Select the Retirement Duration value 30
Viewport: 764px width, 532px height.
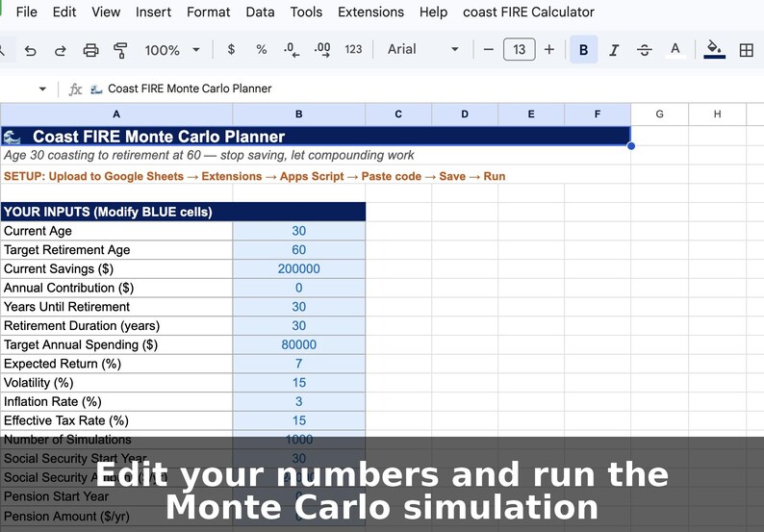(x=298, y=326)
